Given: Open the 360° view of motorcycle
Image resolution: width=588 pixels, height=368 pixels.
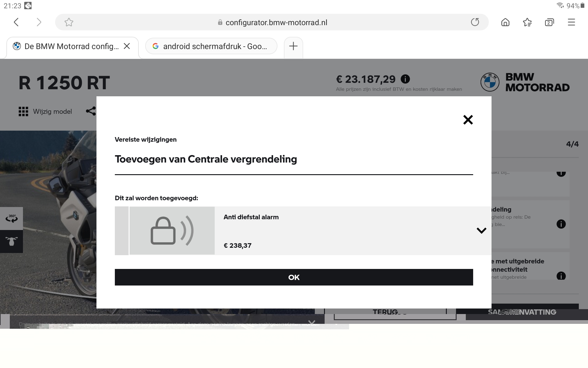Looking at the screenshot, I should [12, 218].
